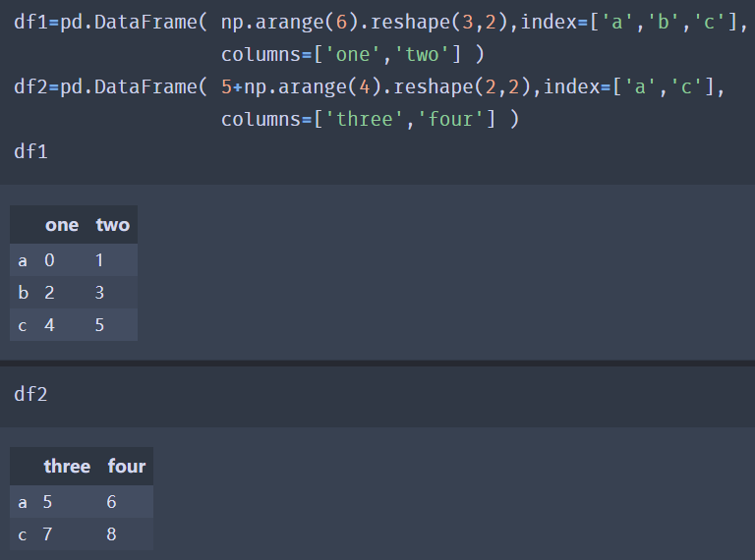This screenshot has width=755, height=560.
Task: Click the 'two' column header
Action: point(112,225)
